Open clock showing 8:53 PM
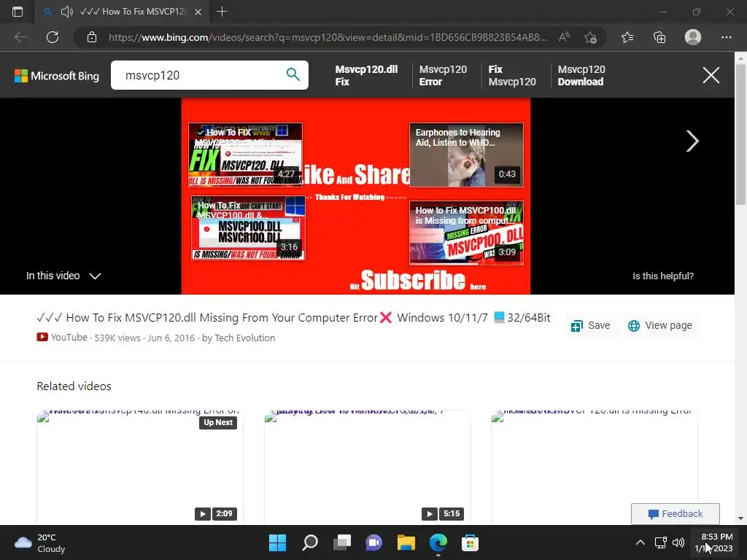 713,542
